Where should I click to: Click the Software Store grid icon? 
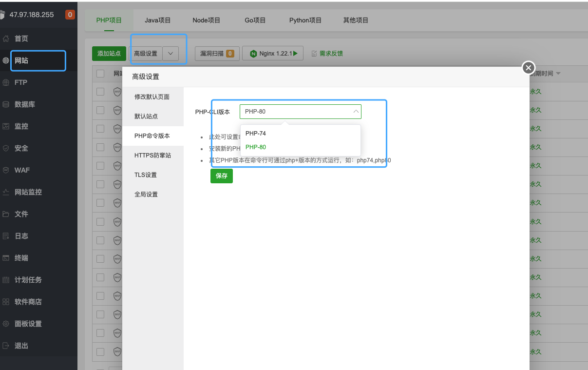(6, 302)
